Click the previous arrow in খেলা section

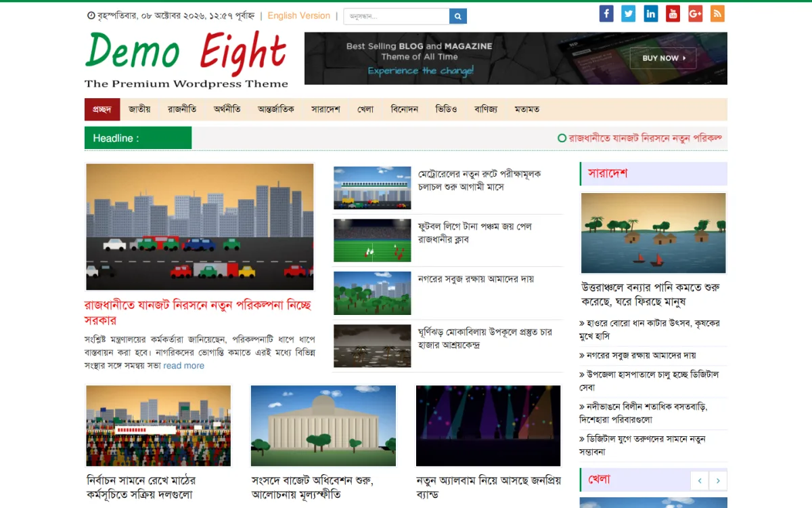click(x=699, y=481)
